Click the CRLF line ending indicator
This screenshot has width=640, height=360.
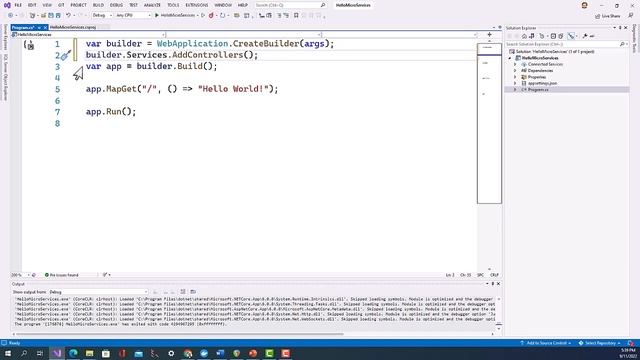pos(494,275)
